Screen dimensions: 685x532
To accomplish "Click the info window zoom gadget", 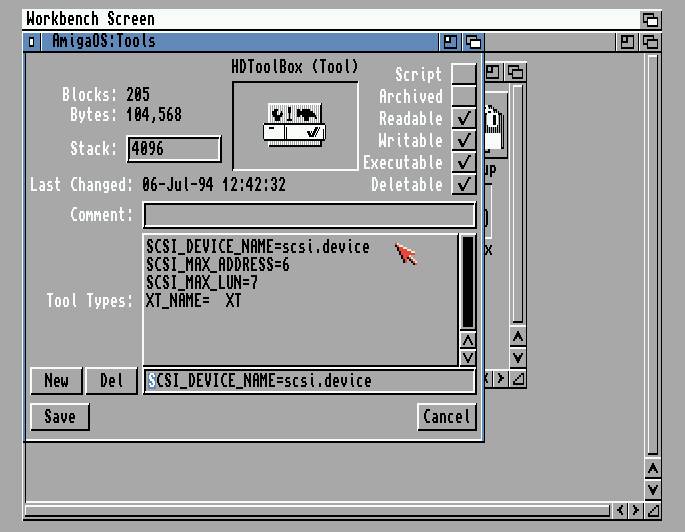I will pos(451,42).
